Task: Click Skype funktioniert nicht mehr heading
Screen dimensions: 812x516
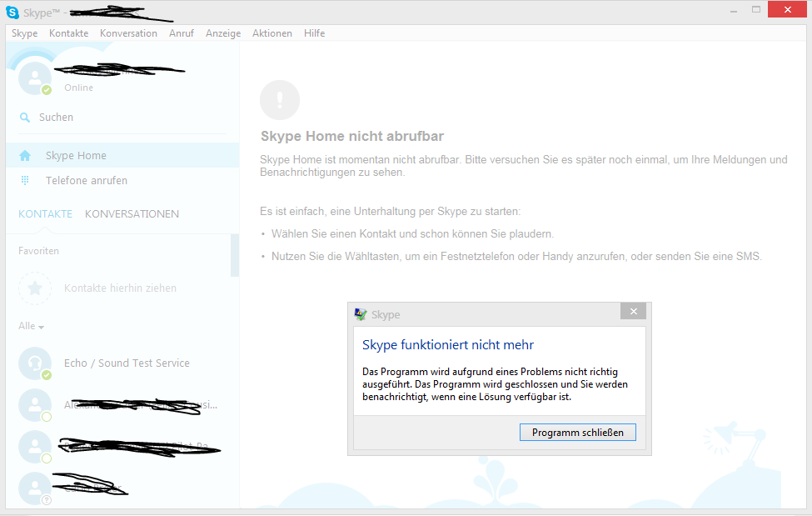Action: click(x=448, y=345)
